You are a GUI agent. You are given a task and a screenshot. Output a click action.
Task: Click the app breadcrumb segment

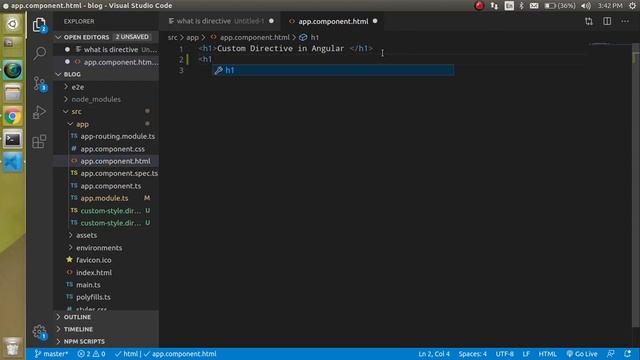(192, 37)
